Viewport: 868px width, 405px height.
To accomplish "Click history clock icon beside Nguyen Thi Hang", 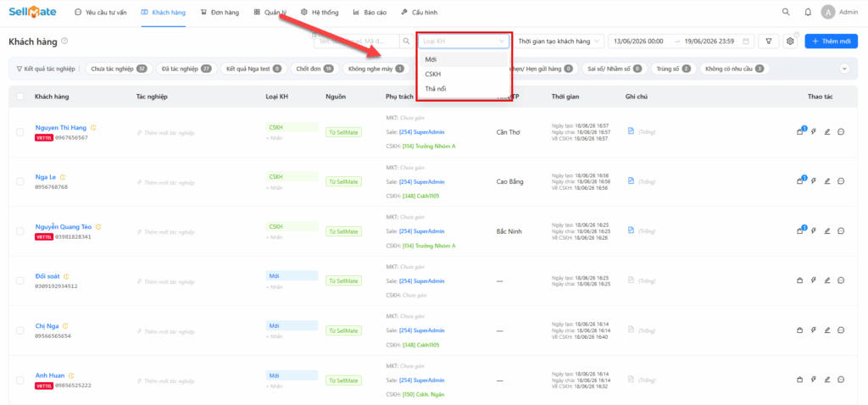I will (x=93, y=128).
